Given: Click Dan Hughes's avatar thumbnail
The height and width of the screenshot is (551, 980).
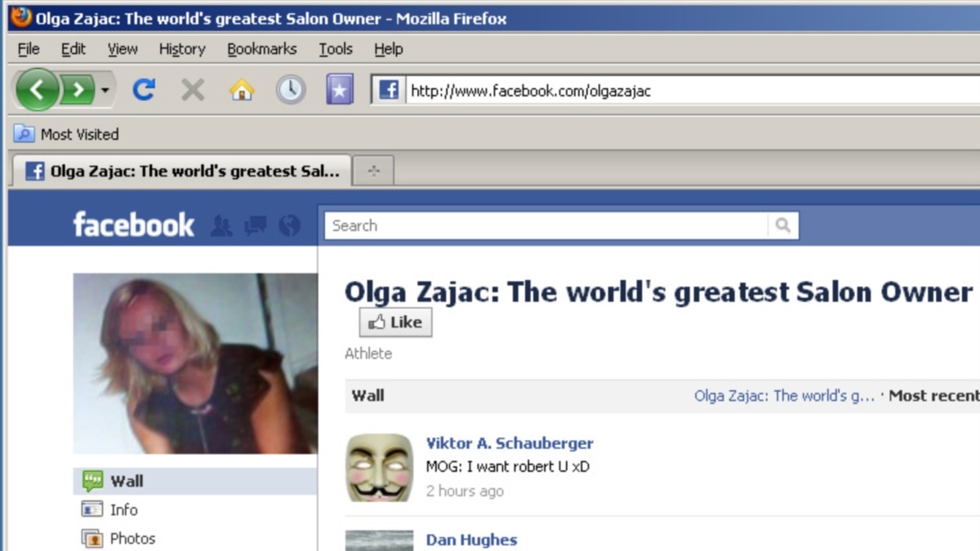Looking at the screenshot, I should (379, 540).
